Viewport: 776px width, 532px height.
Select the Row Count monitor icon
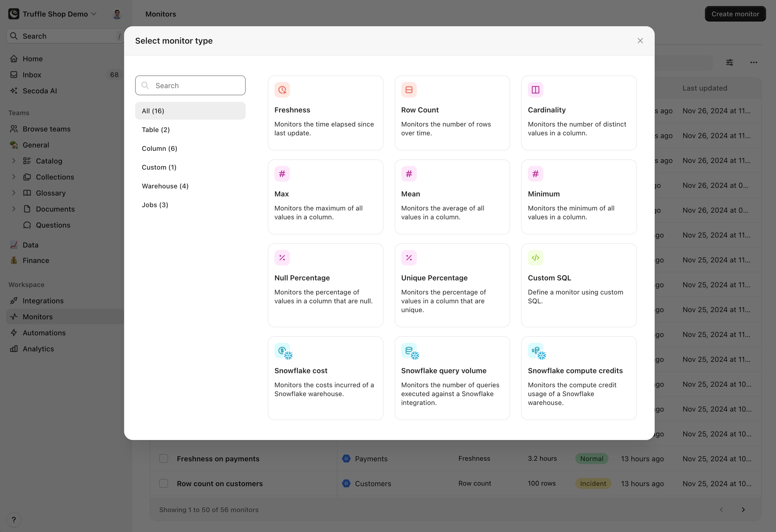[x=409, y=90]
